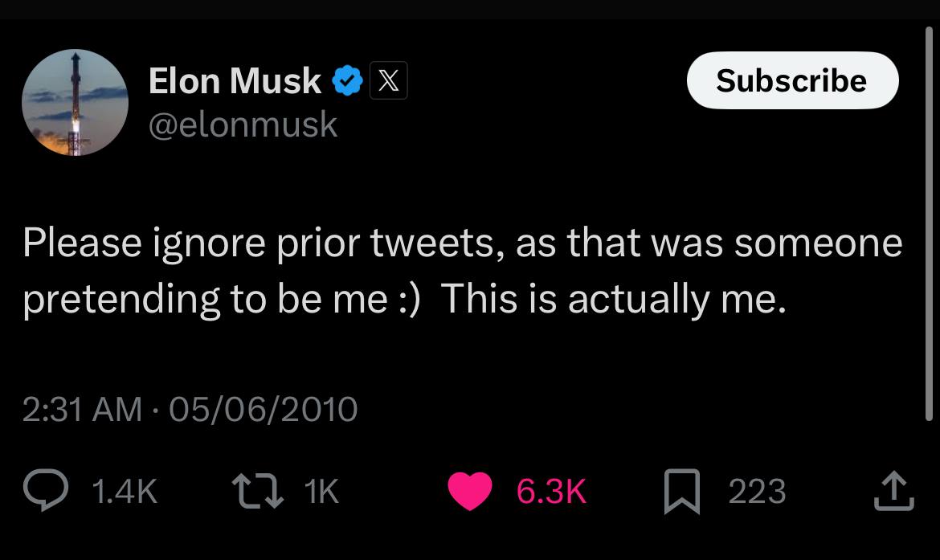
Task: Click the tweet text starting 'Please ignore prior tweets'
Action: pos(462,271)
